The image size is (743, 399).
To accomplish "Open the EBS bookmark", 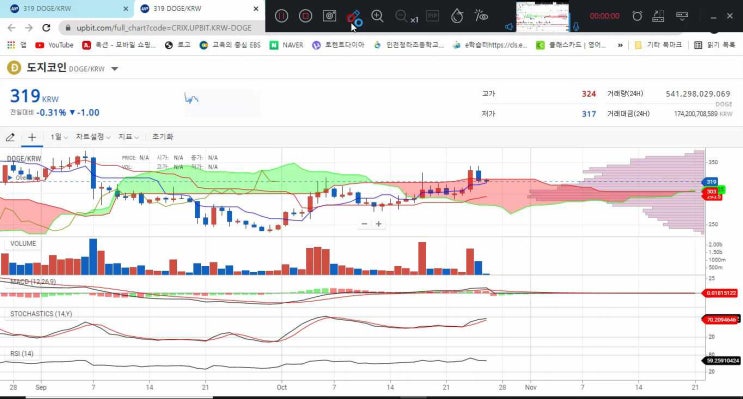I will point(230,45).
